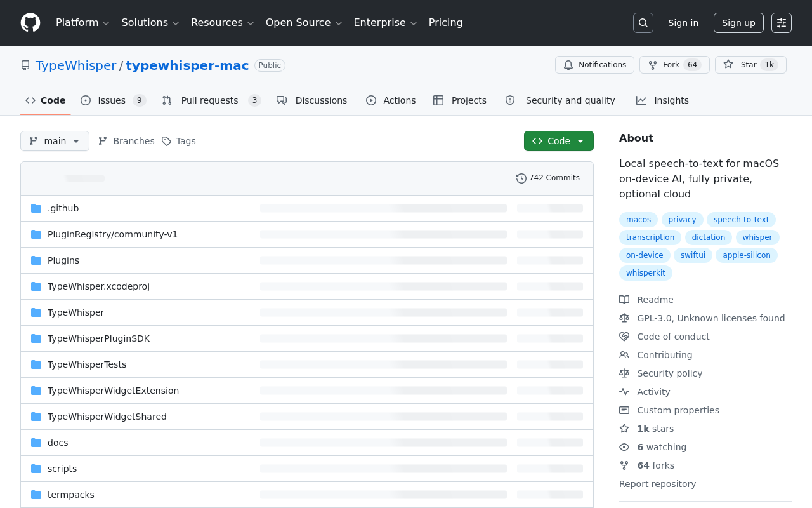Click the .github folder icon
812x508 pixels.
tap(36, 208)
